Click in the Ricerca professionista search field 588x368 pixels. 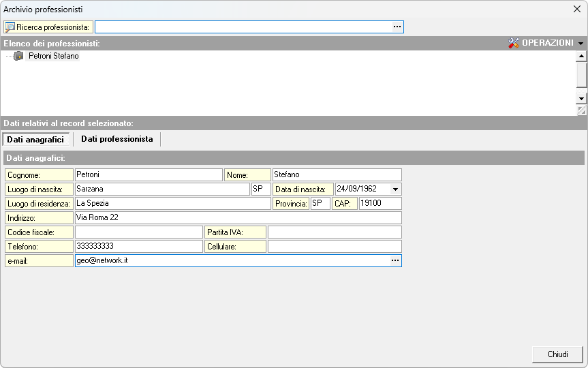pyautogui.click(x=243, y=27)
